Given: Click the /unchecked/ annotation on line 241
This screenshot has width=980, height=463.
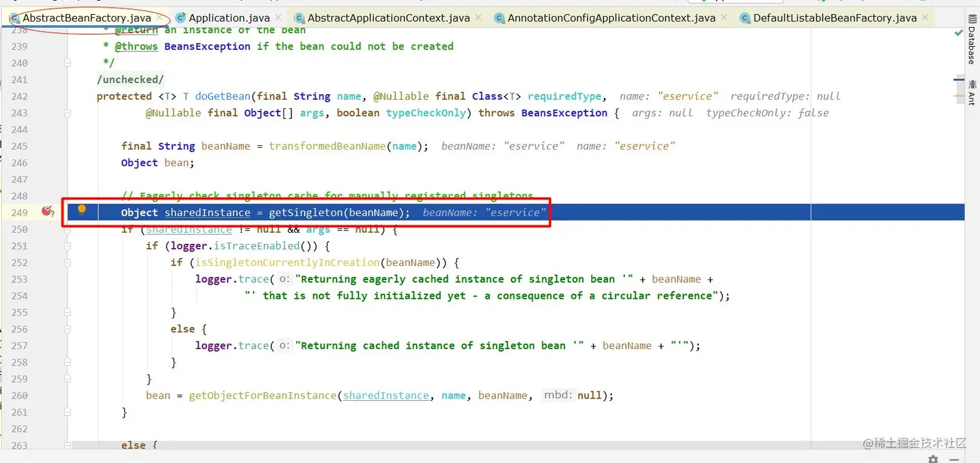Looking at the screenshot, I should pos(130,79).
